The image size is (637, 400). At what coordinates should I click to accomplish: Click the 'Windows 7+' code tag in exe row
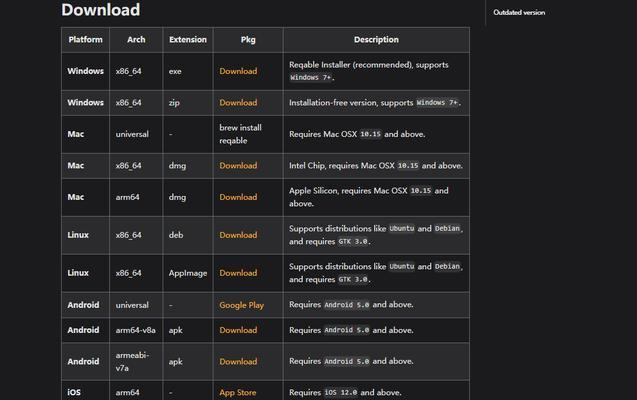pos(310,78)
